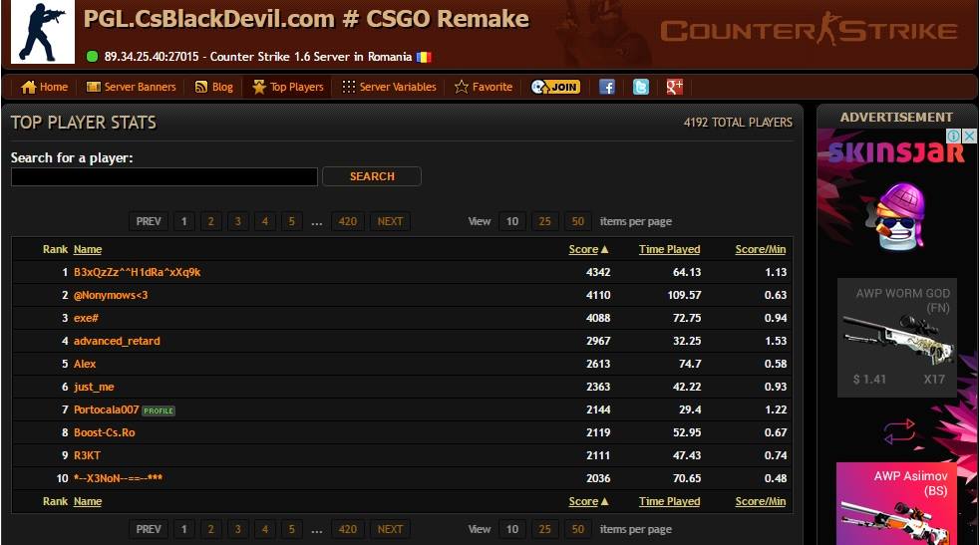Click the Server Banners icon

[93, 87]
